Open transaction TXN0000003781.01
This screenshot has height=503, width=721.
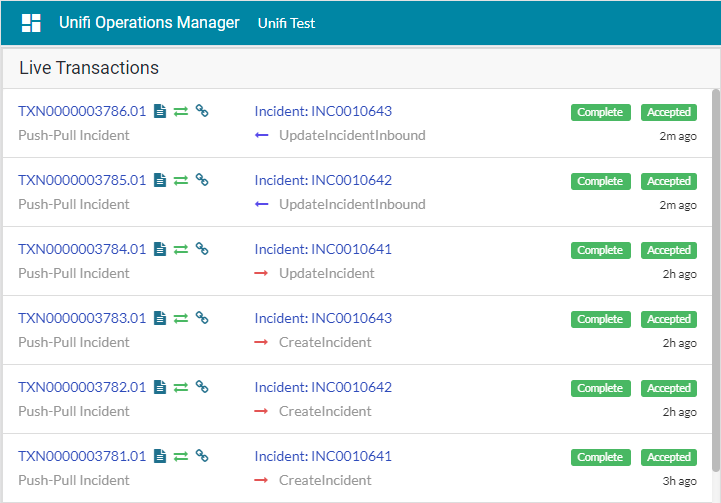click(82, 457)
